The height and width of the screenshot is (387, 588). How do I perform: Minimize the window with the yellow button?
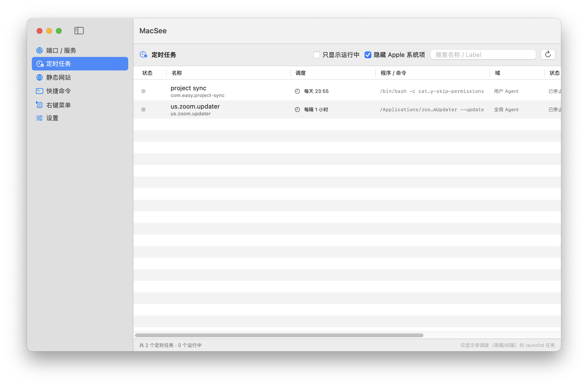(49, 31)
